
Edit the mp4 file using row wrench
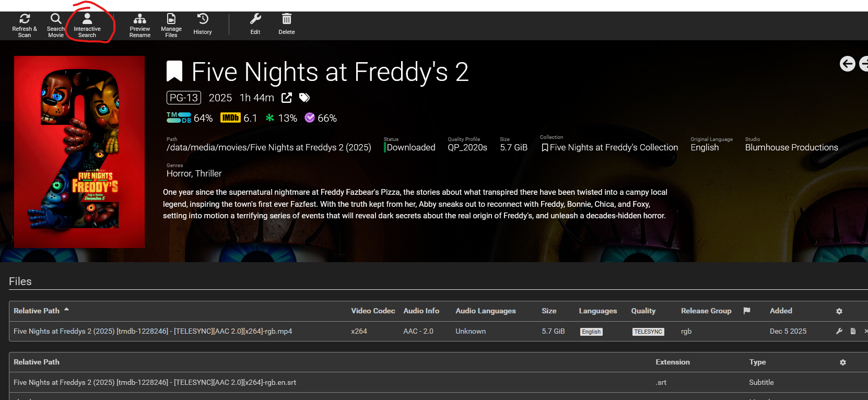coord(839,331)
